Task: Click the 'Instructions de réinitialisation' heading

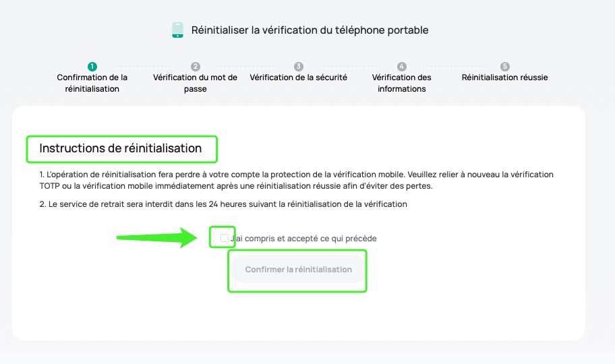Action: click(121, 148)
